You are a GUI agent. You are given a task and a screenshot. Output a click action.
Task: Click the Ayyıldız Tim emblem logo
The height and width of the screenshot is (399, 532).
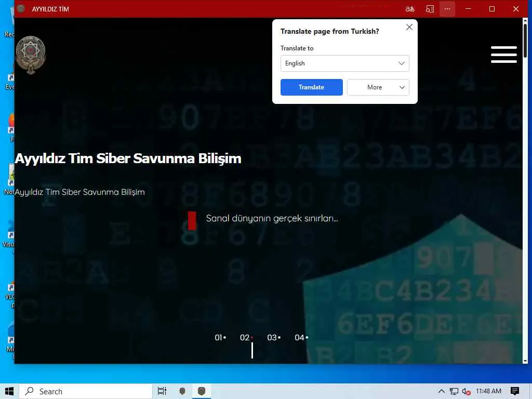(31, 55)
